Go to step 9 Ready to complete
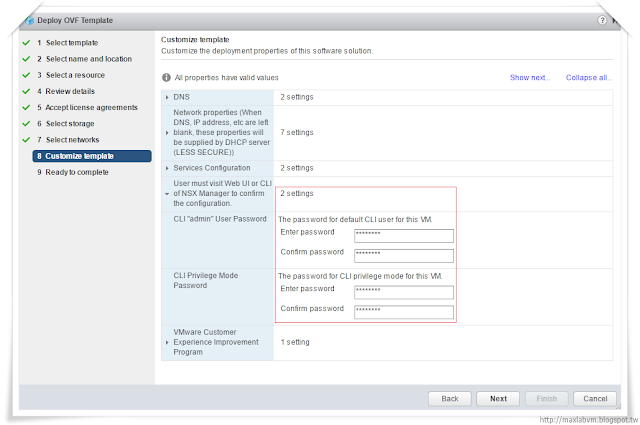 click(73, 172)
